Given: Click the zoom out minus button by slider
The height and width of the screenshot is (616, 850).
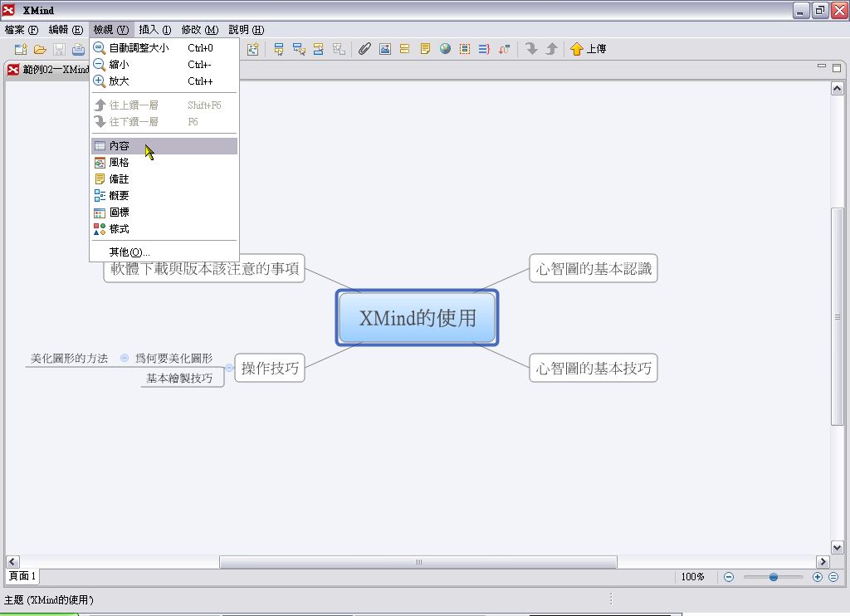Looking at the screenshot, I should (x=729, y=577).
